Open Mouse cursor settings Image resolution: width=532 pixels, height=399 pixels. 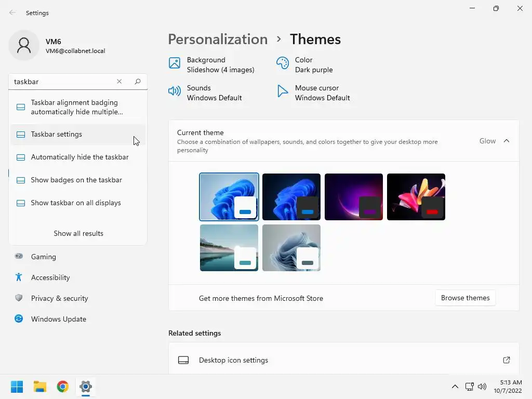313,92
